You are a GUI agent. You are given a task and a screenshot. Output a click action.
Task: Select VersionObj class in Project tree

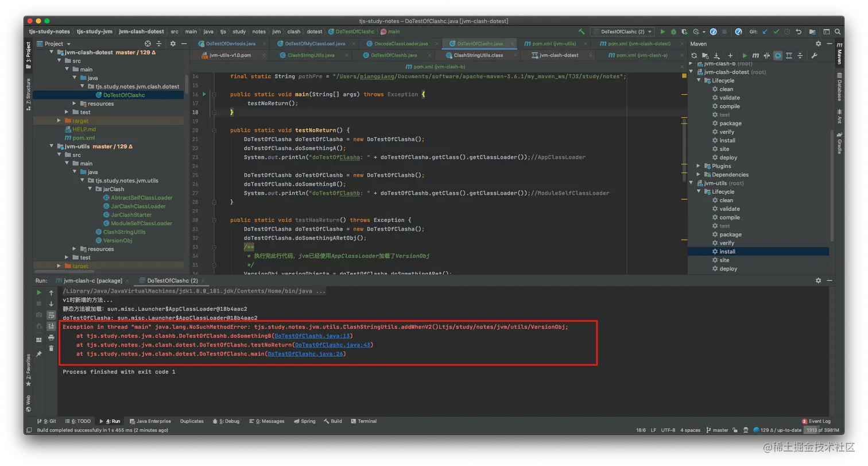pos(117,240)
